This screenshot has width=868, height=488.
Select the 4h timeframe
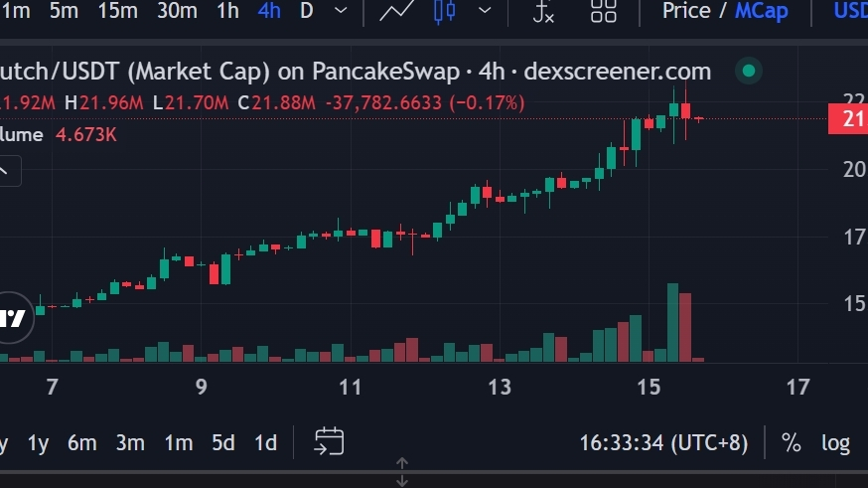269,11
